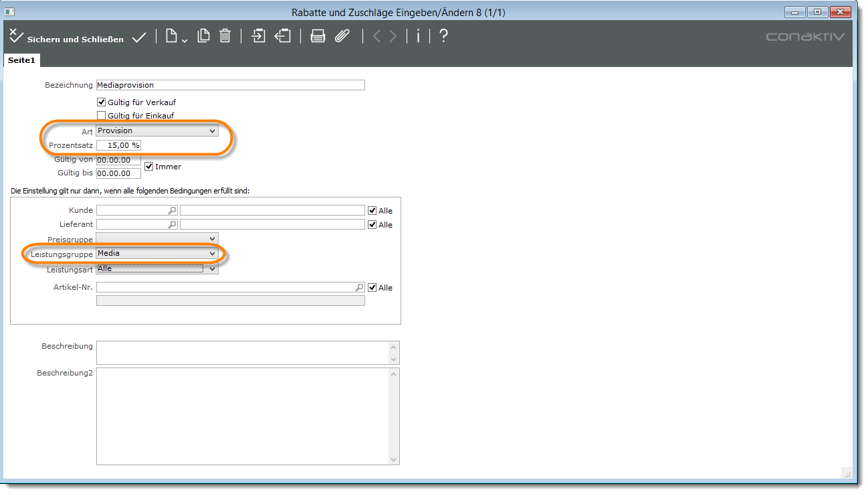This screenshot has height=494, width=868.
Task: Click the info 'i' icon
Action: click(419, 37)
